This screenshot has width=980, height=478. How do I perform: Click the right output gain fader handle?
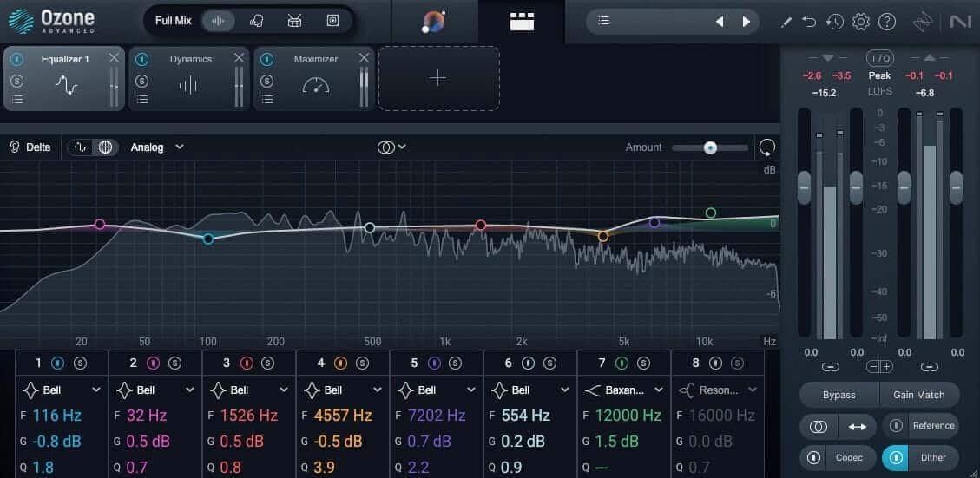[957, 187]
